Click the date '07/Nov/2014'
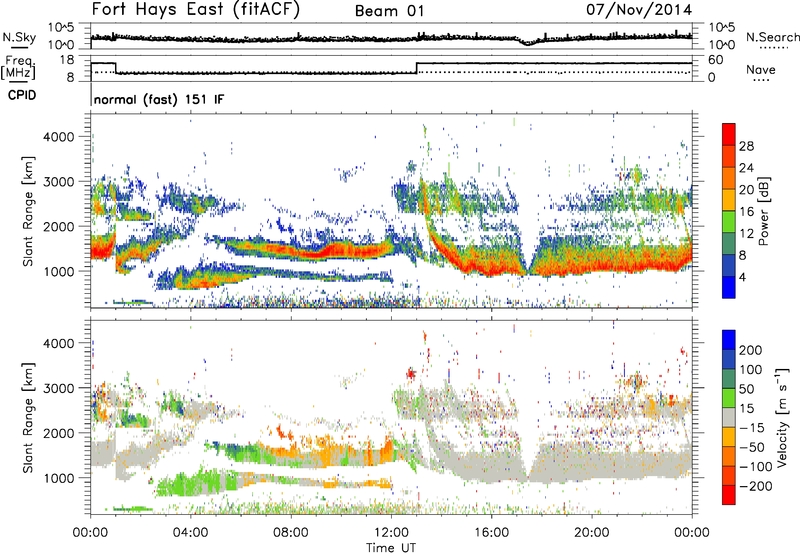 [x=639, y=9]
